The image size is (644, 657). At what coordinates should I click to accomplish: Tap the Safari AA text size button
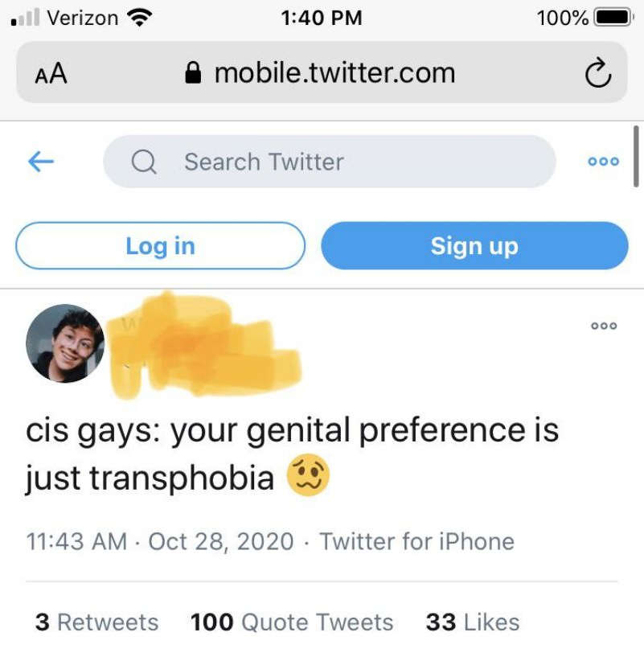[x=51, y=74]
